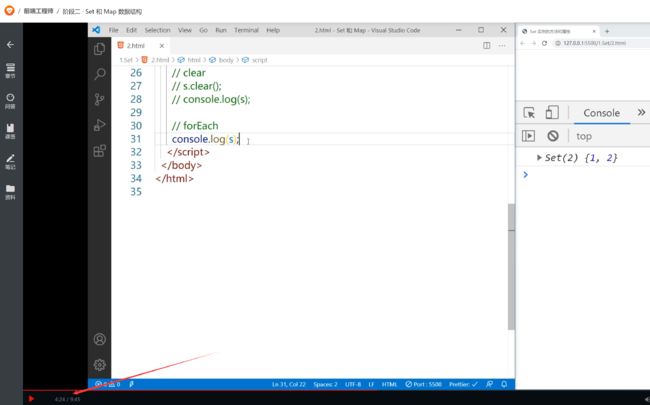Viewport: 650px width, 405px height.
Task: Open the chapters list icon in course sidebar
Action: click(10, 70)
